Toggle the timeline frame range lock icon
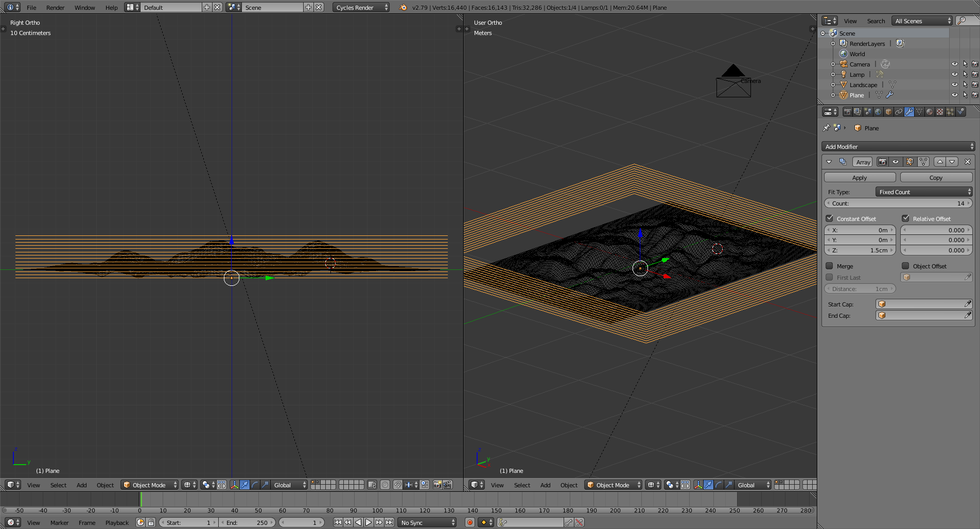The height and width of the screenshot is (529, 980). pyautogui.click(x=151, y=522)
